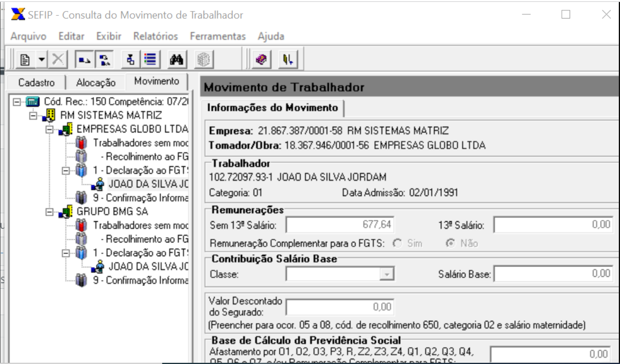Viewport: 620px width, 364px height.
Task: Open the Arquivo menu
Action: tap(28, 36)
